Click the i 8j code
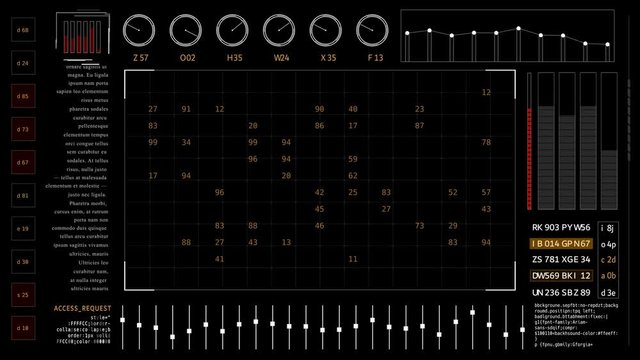 tap(607, 228)
